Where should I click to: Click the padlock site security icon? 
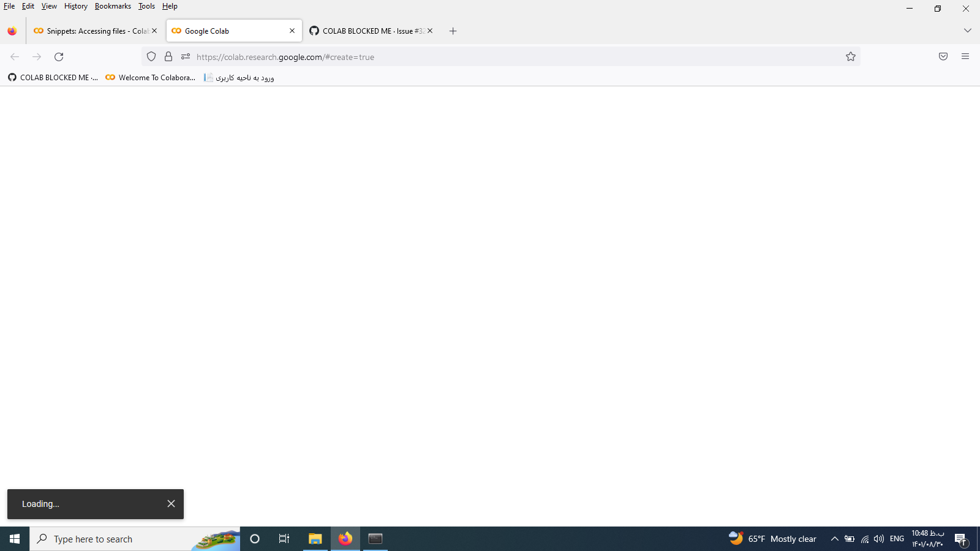168,56
